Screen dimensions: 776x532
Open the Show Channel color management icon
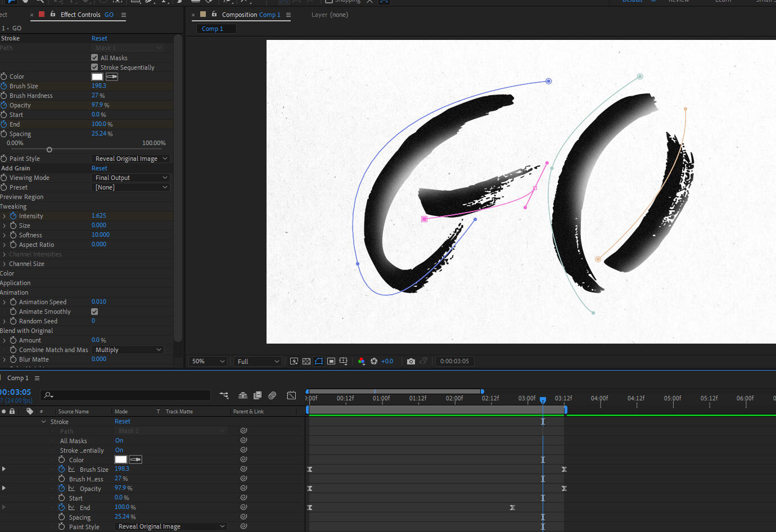361,361
